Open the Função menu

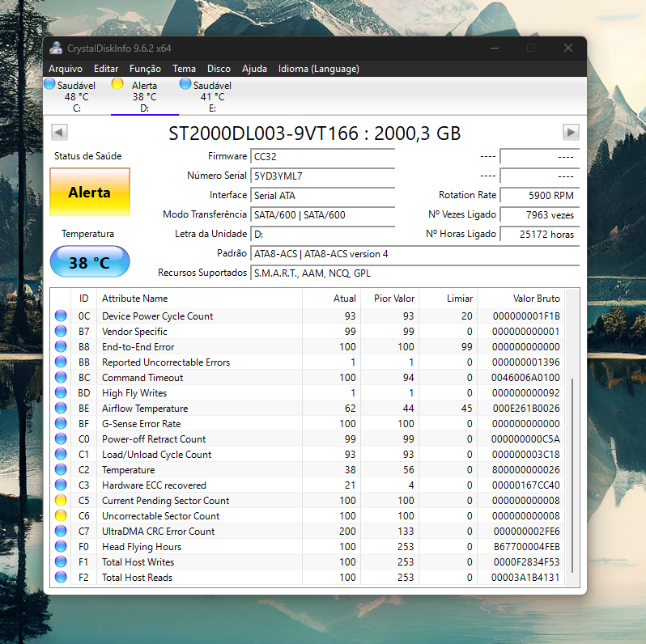pos(145,69)
